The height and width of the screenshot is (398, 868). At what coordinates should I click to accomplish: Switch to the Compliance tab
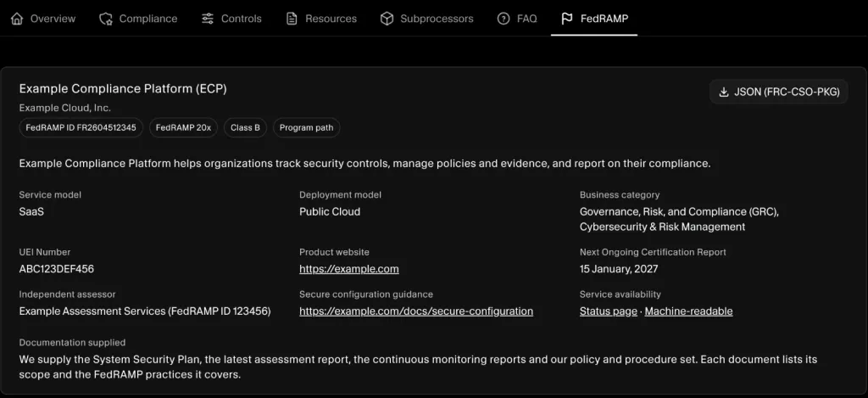138,19
